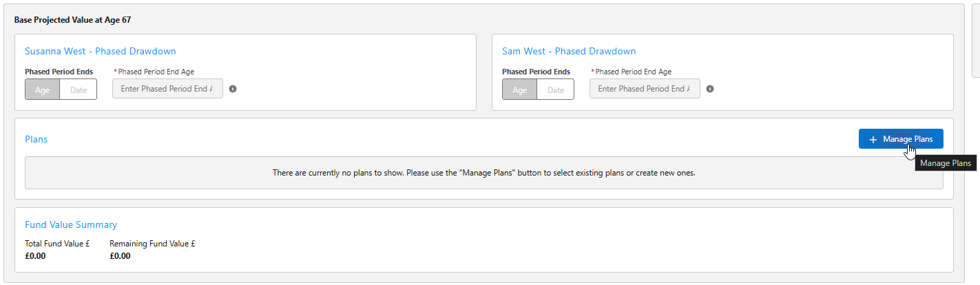Switch Susanna West's phased period to Date
The height and width of the screenshot is (285, 980).
79,89
